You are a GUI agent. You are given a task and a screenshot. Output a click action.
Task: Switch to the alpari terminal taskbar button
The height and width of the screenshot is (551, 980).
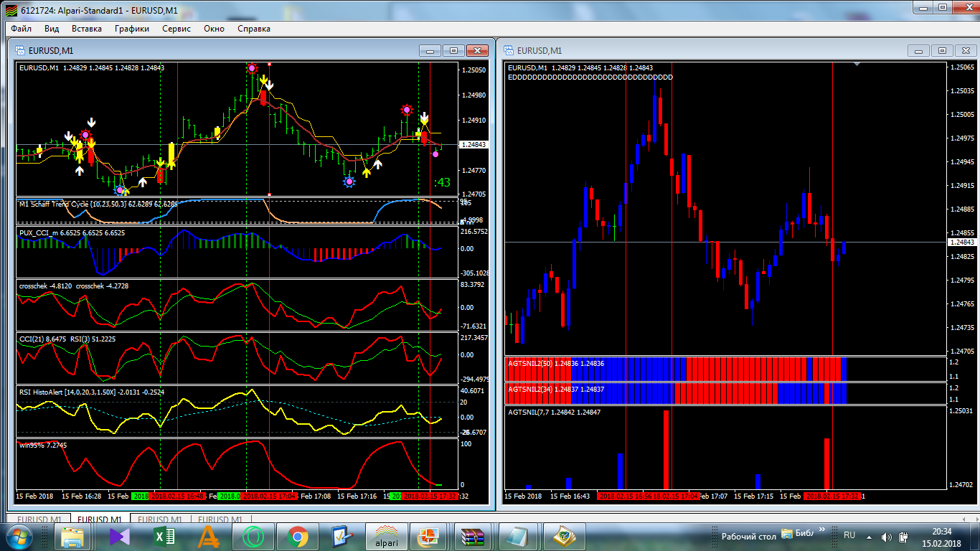pos(387,536)
